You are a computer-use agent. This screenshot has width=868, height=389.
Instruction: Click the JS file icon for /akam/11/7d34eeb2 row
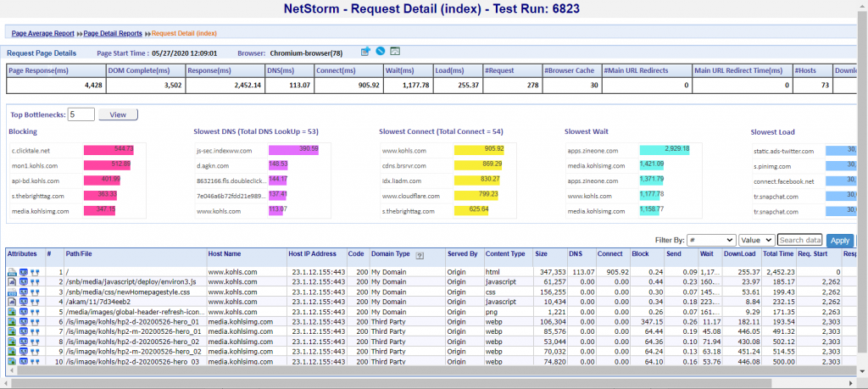(x=12, y=302)
